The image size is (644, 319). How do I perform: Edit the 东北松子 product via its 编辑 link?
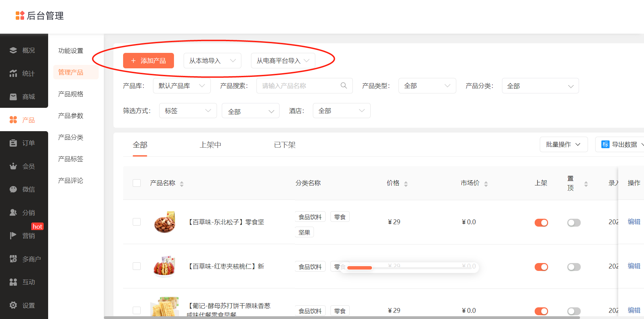[634, 222]
